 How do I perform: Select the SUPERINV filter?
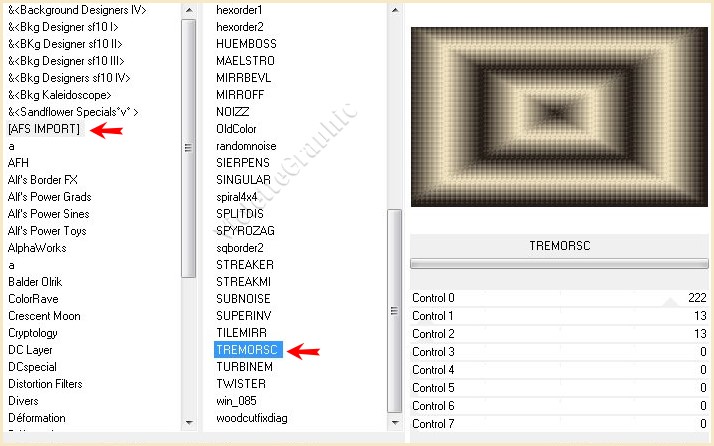pos(244,316)
